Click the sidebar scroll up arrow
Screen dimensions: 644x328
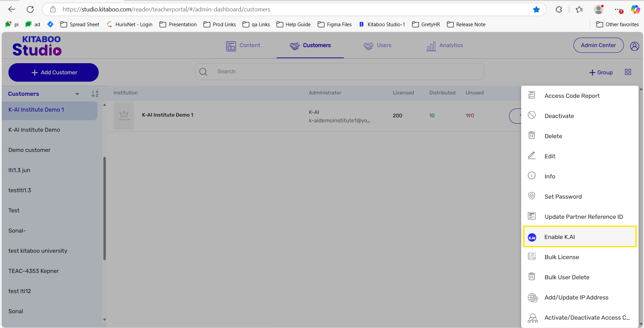104,105
